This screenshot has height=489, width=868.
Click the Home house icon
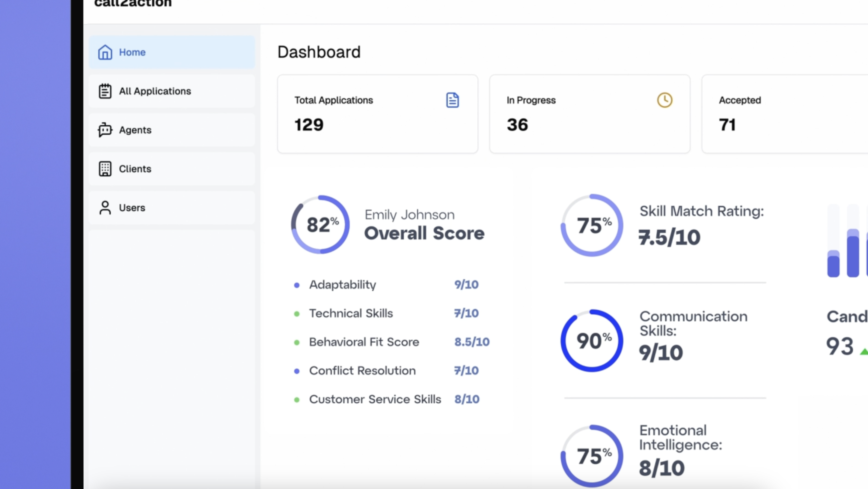pyautogui.click(x=105, y=52)
